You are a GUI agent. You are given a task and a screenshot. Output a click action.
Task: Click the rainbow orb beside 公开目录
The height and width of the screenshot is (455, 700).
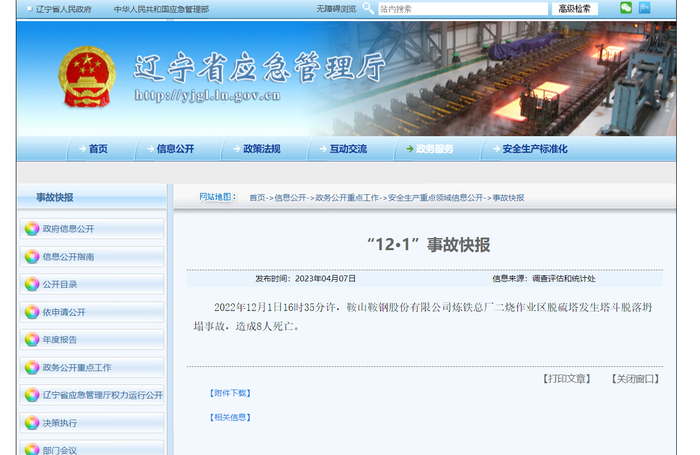32,284
